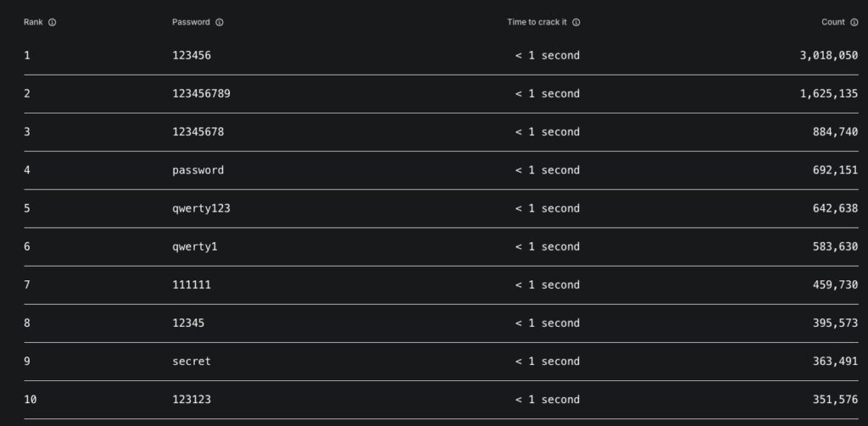Image resolution: width=868 pixels, height=426 pixels.
Task: Select the password named secret
Action: pos(192,362)
